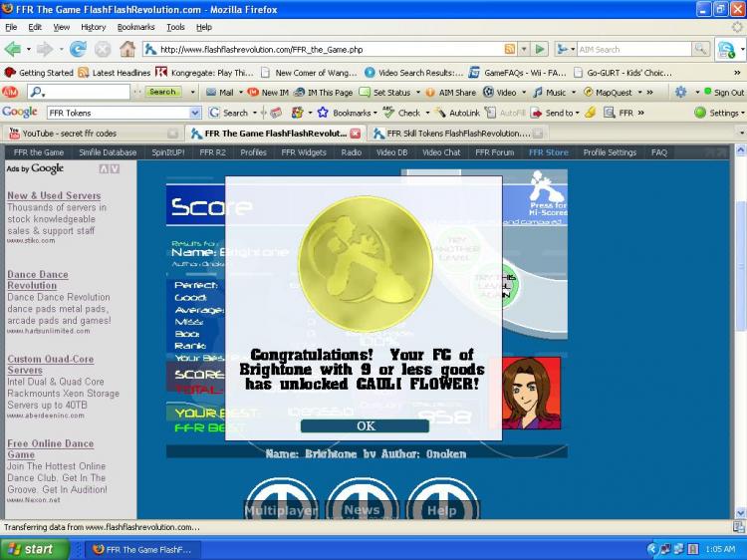Click the AIM toolbar green Search button
The width and height of the screenshot is (747, 560).
[x=162, y=92]
